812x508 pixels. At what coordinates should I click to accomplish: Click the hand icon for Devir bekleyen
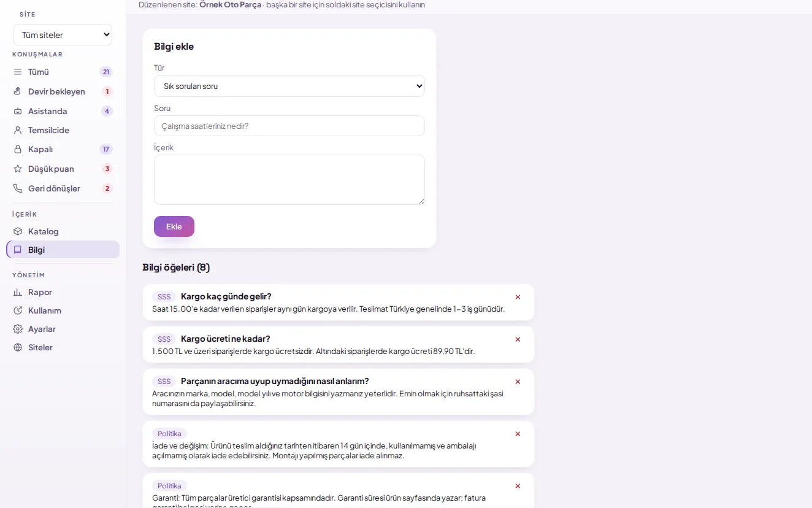click(18, 91)
